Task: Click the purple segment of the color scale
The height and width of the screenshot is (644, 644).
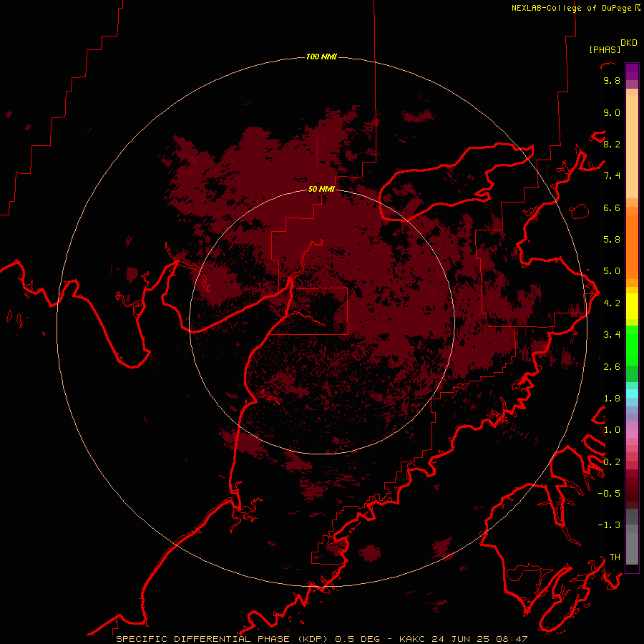Action: (632, 72)
